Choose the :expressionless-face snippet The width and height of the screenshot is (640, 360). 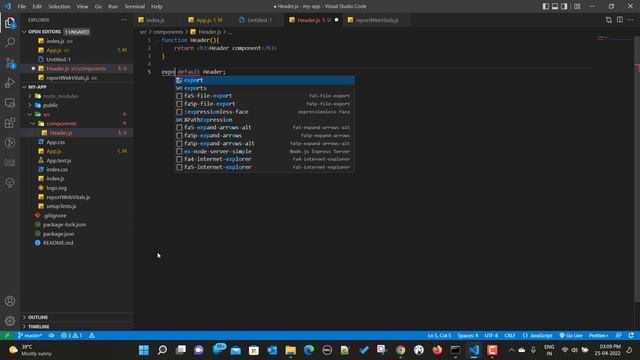click(x=264, y=111)
